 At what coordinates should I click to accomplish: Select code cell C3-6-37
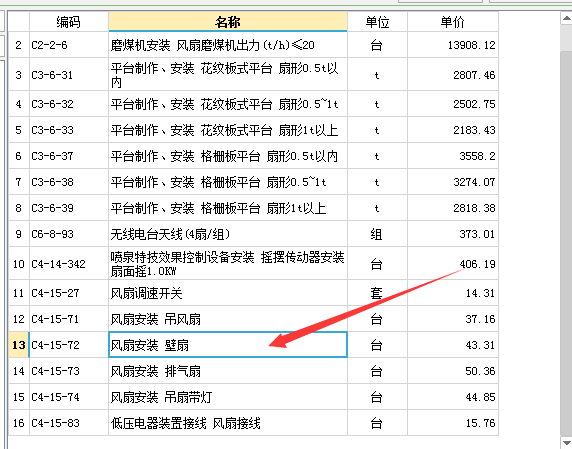coord(69,156)
